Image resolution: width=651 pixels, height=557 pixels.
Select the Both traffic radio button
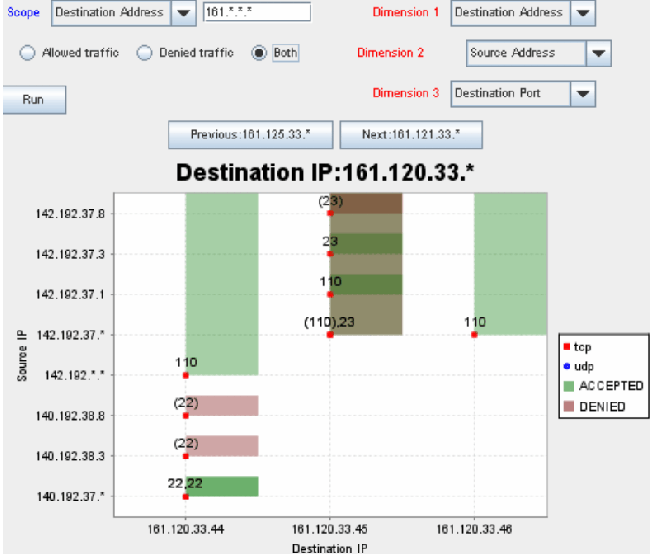259,53
